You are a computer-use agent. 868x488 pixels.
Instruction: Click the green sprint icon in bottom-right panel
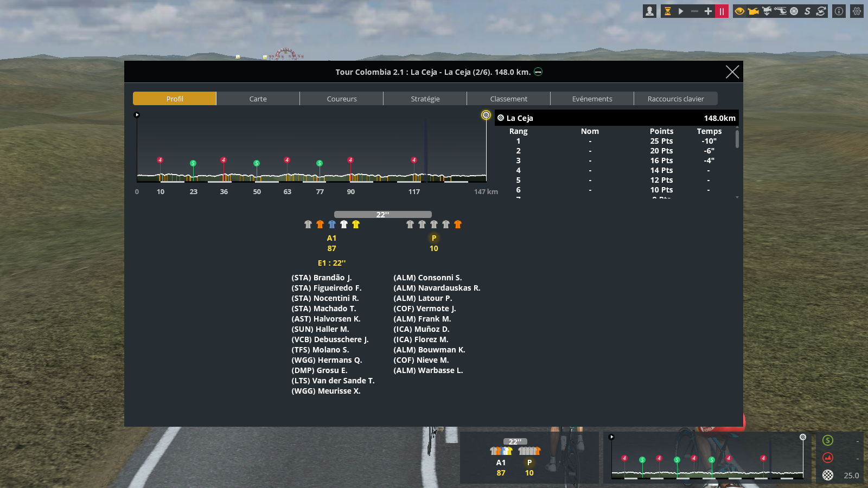[x=828, y=440]
